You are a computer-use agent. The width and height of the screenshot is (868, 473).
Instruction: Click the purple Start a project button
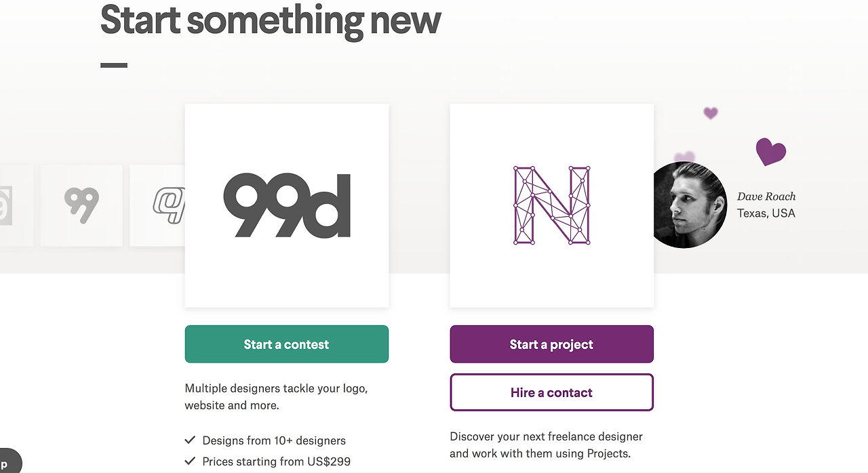(x=551, y=344)
